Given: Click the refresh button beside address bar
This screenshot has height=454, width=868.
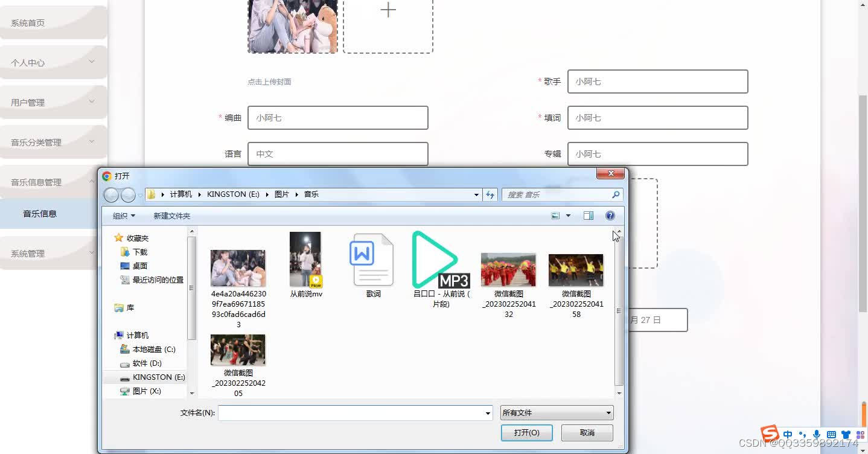Looking at the screenshot, I should 490,194.
